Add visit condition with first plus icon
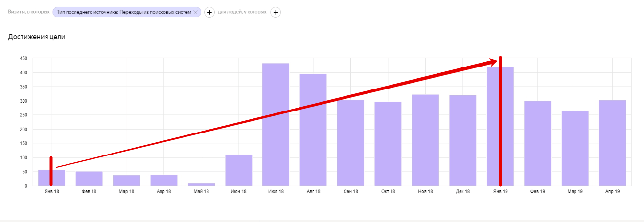Screen dimensions: 644x222 209,12
